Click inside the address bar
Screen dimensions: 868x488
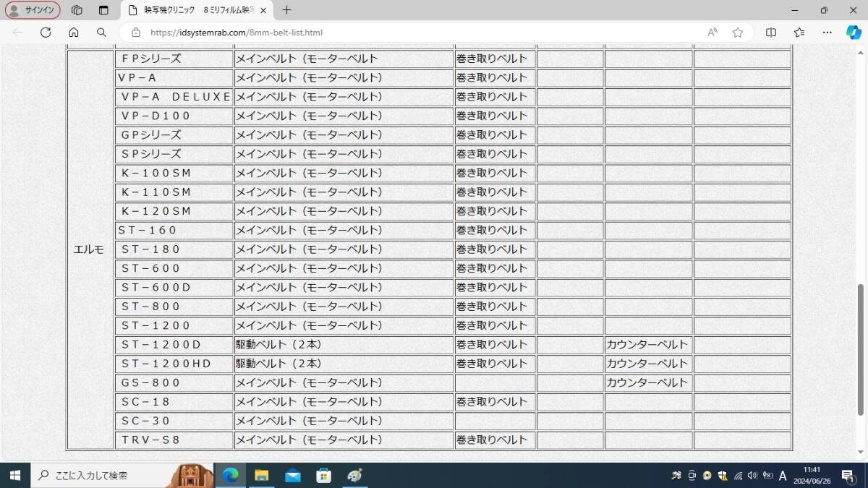click(289, 33)
